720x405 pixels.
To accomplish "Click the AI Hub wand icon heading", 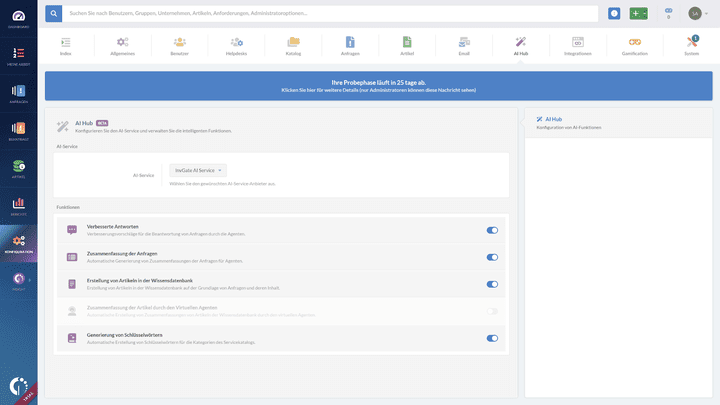I will [62, 126].
